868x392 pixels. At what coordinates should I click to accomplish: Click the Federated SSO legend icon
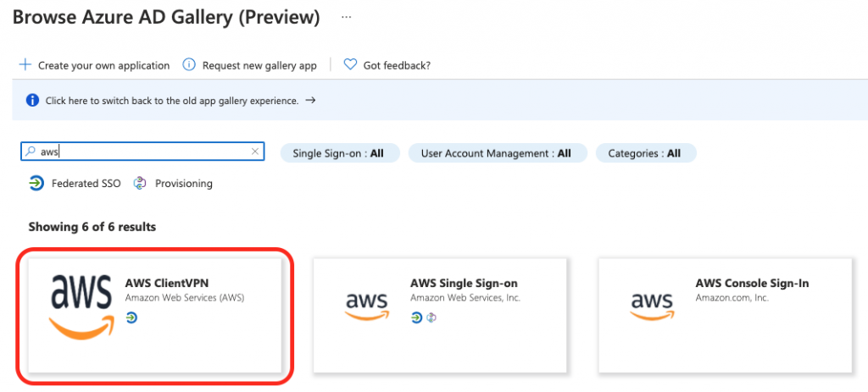tap(36, 183)
